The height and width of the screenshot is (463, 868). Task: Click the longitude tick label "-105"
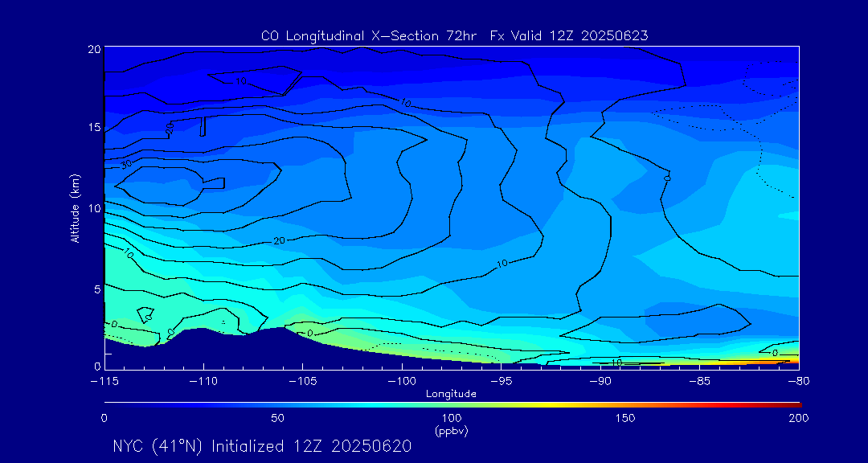[x=303, y=382]
